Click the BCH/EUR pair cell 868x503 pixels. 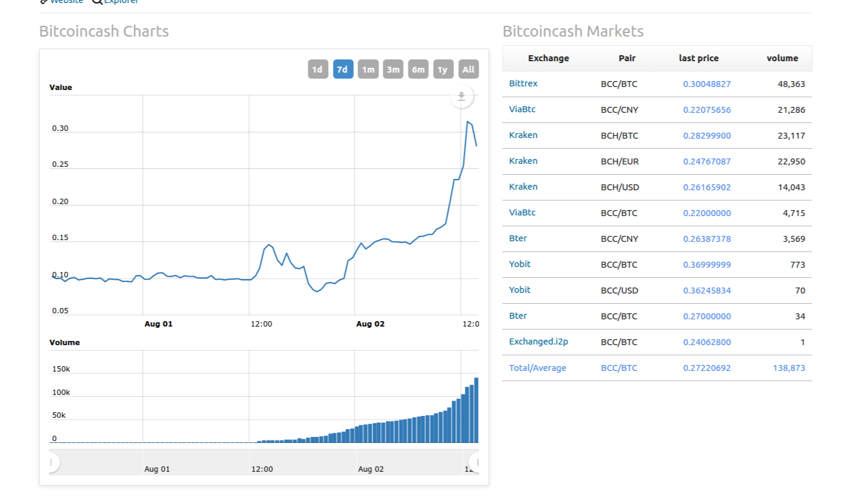click(620, 161)
